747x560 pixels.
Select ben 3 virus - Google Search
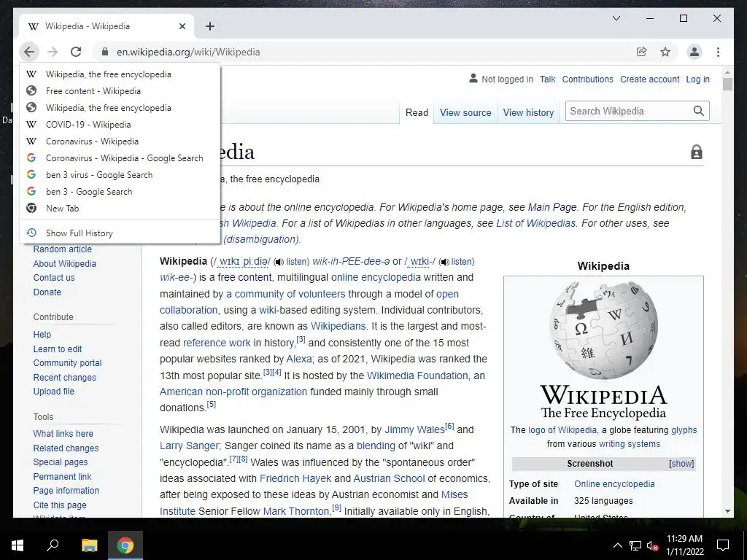120,175
